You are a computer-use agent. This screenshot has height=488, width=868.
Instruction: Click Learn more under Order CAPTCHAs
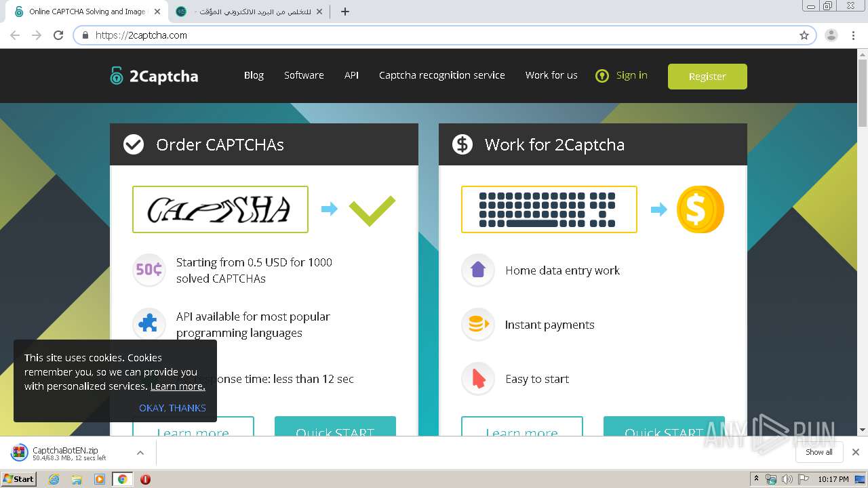193,426
